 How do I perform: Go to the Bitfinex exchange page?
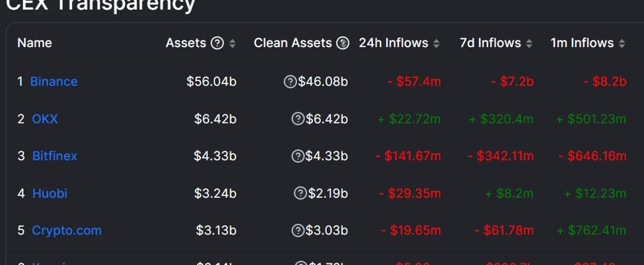pyautogui.click(x=55, y=156)
